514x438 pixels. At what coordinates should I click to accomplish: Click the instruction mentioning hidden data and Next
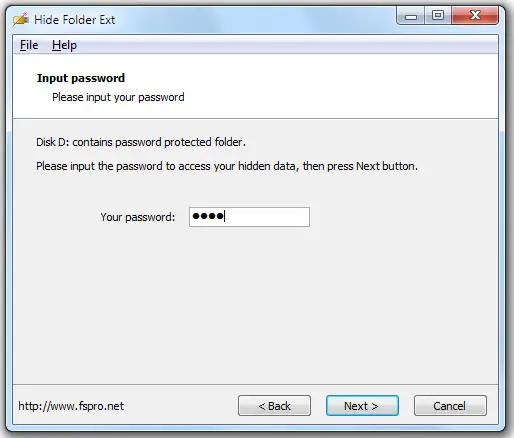[227, 166]
